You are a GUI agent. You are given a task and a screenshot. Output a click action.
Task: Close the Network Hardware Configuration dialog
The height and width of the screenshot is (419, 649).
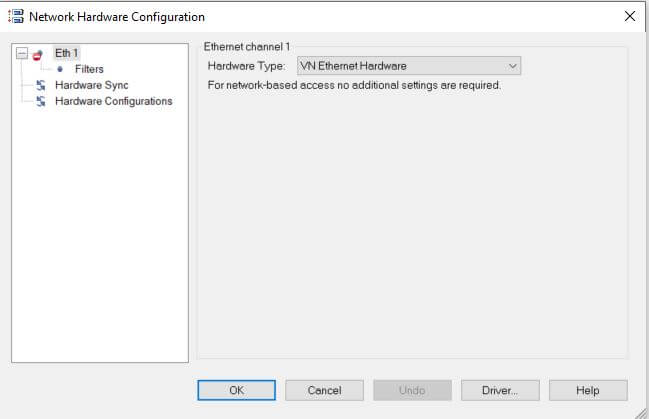coord(629,16)
